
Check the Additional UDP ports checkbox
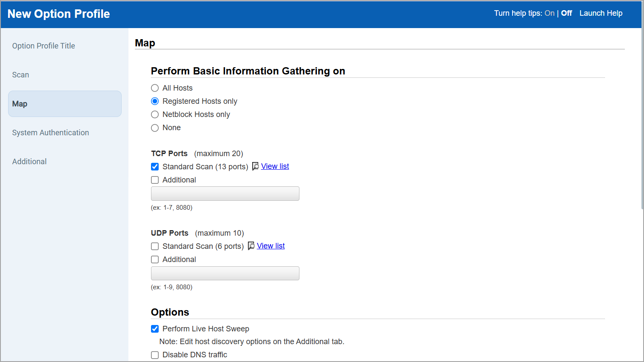[155, 259]
